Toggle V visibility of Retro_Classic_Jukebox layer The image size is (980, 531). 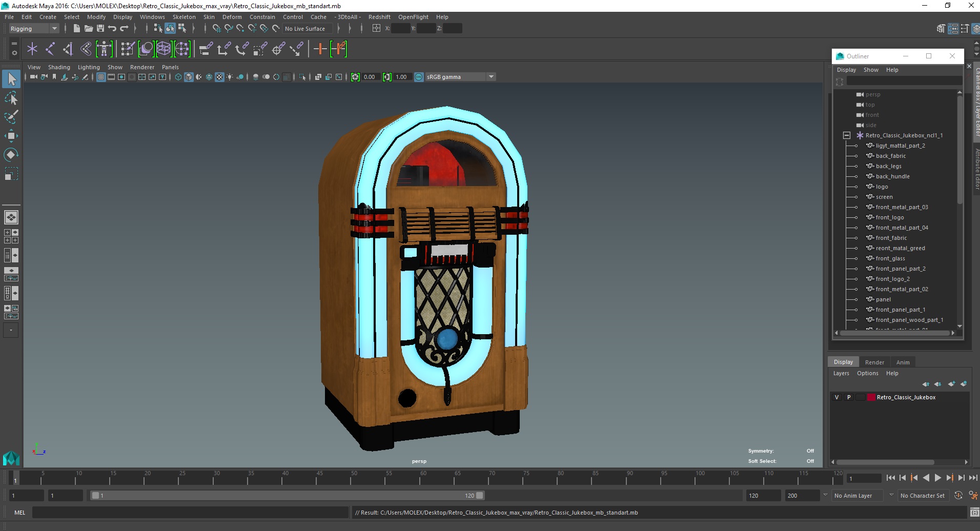[x=837, y=397]
